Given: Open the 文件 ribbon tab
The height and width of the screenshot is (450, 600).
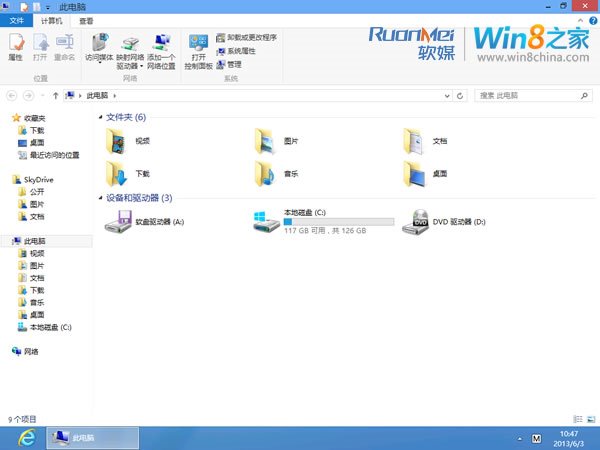Looking at the screenshot, I should pyautogui.click(x=16, y=20).
